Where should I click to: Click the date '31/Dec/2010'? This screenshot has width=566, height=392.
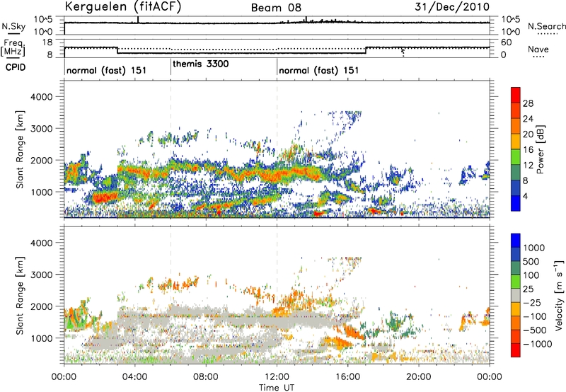coord(452,6)
